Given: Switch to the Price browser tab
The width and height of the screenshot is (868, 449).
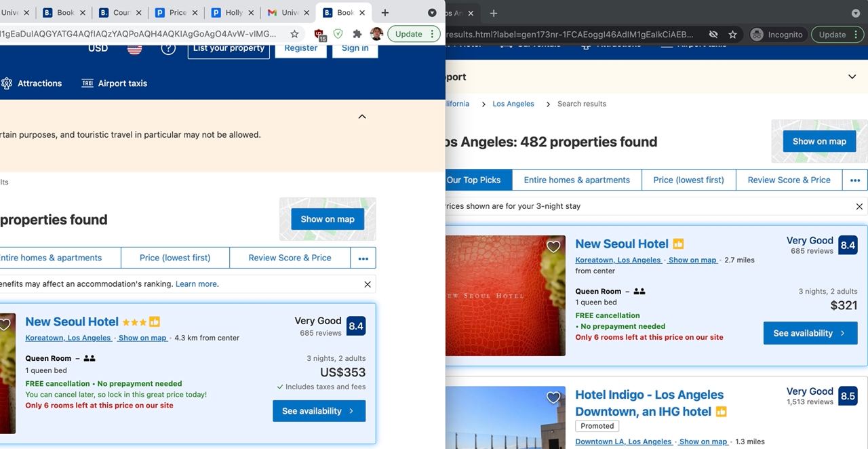Looking at the screenshot, I should [x=176, y=12].
